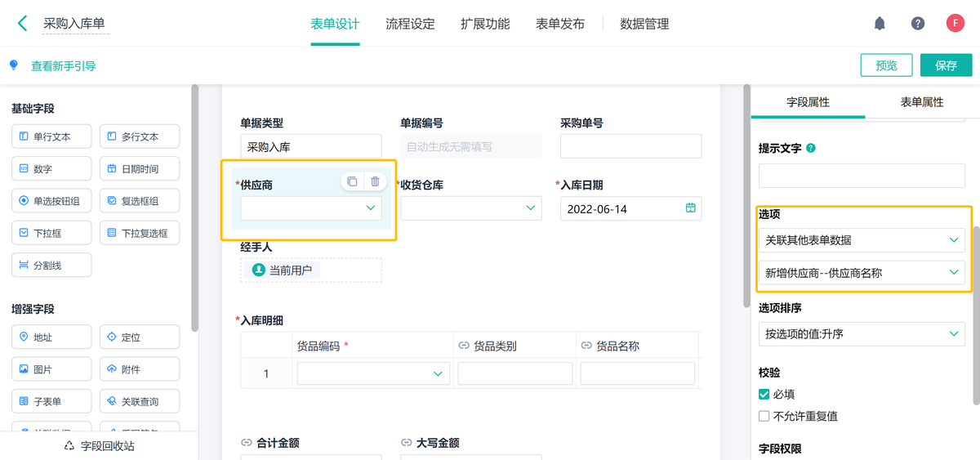The image size is (980, 460).
Task: Click the help question mark icon
Action: pyautogui.click(x=918, y=24)
